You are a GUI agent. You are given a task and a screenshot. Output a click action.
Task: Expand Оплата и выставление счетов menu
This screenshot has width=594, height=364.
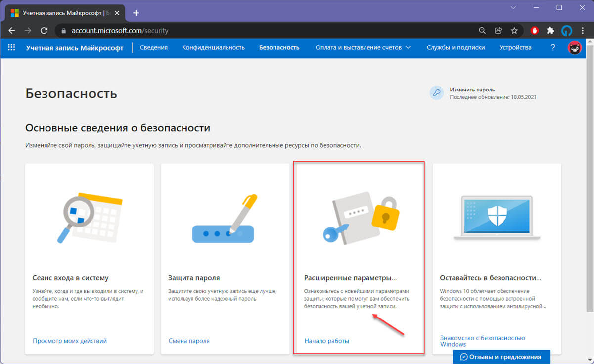coord(363,48)
